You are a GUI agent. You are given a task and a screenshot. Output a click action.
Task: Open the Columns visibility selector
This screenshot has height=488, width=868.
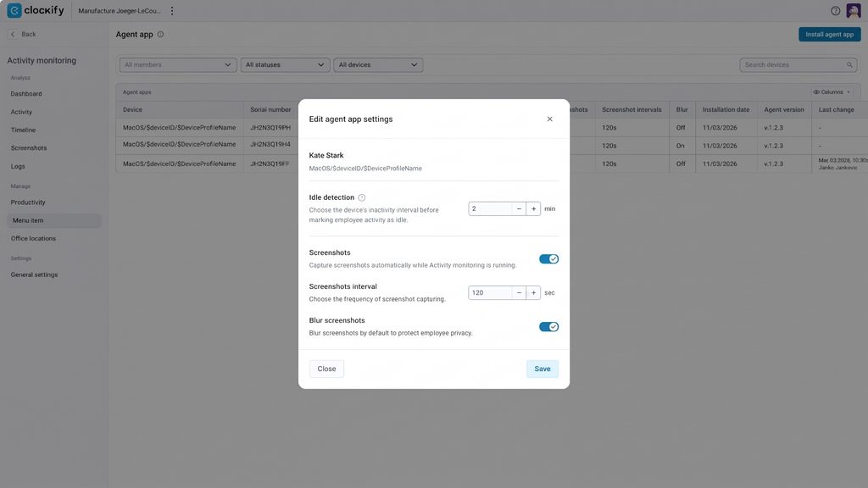coord(832,91)
